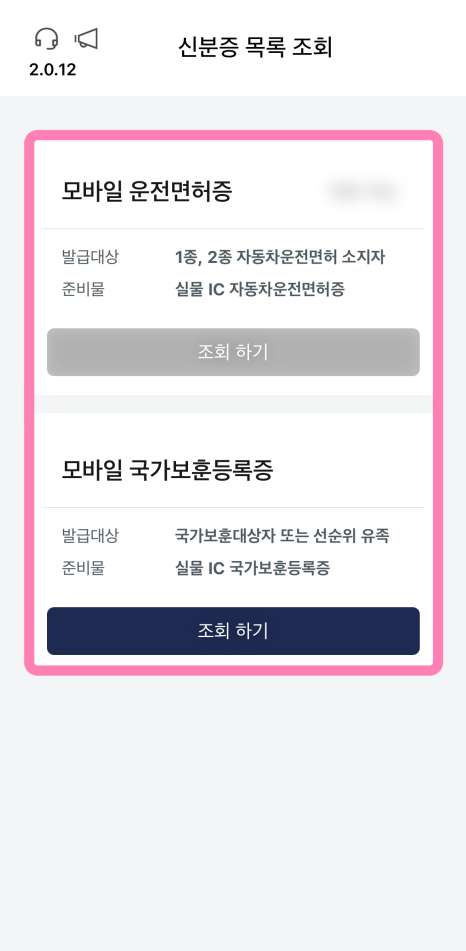Tap the 1종, 2종 자동차운전면허 소지자 text
Image resolution: width=466 pixels, height=951 pixels.
pos(280,257)
